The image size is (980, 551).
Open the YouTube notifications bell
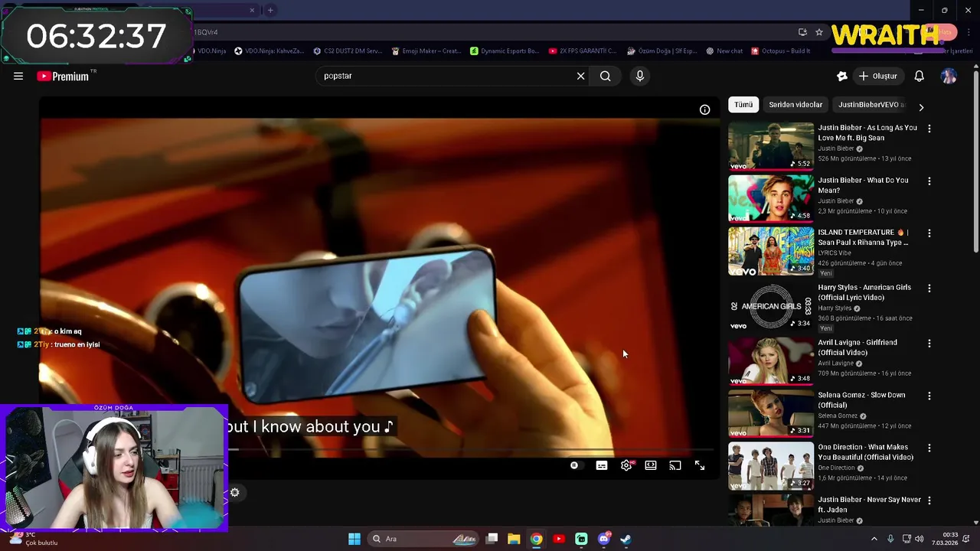(919, 76)
